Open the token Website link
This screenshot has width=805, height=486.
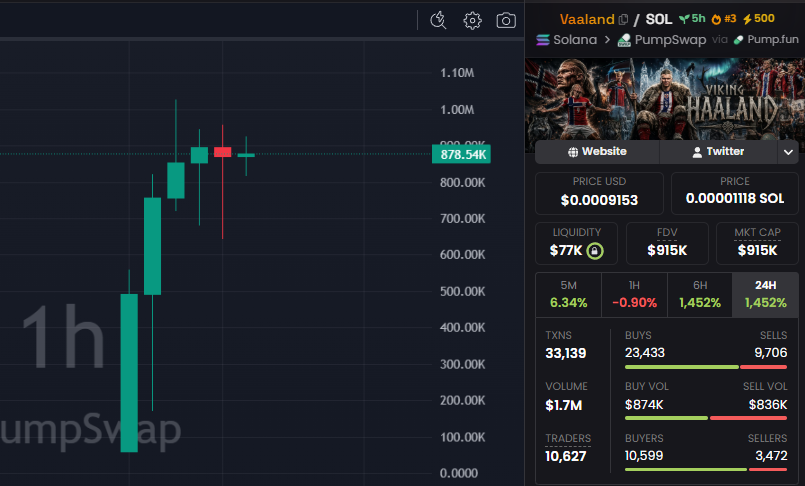(x=597, y=151)
